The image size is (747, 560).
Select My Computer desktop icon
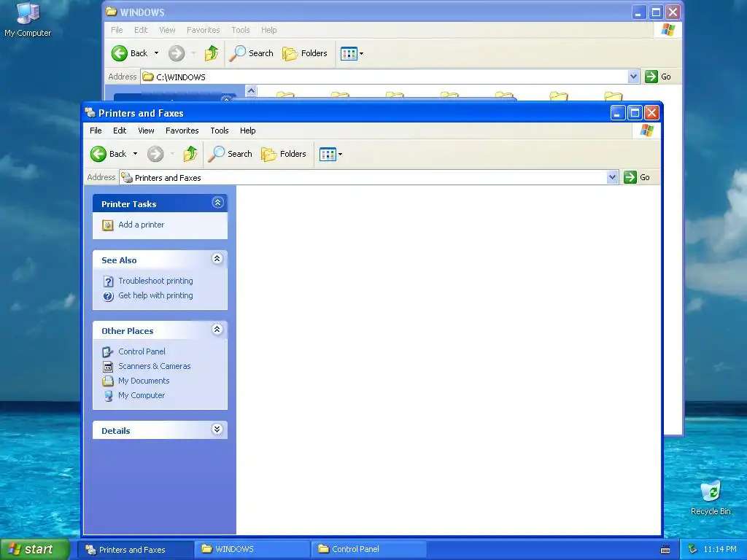tap(28, 20)
